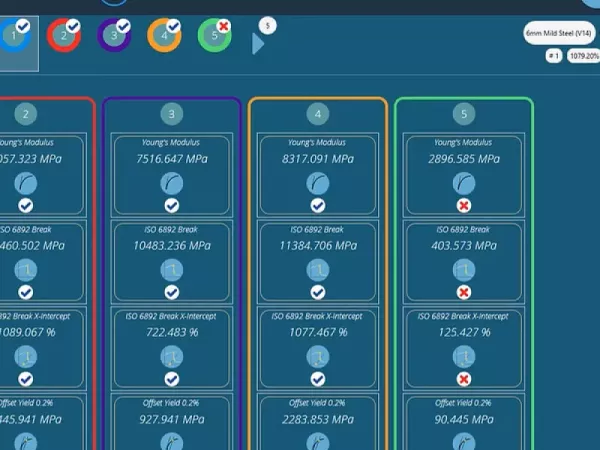Open ISO 6892 Break graph icon in specimen 4
Screen dimensions: 600x450
point(317,269)
